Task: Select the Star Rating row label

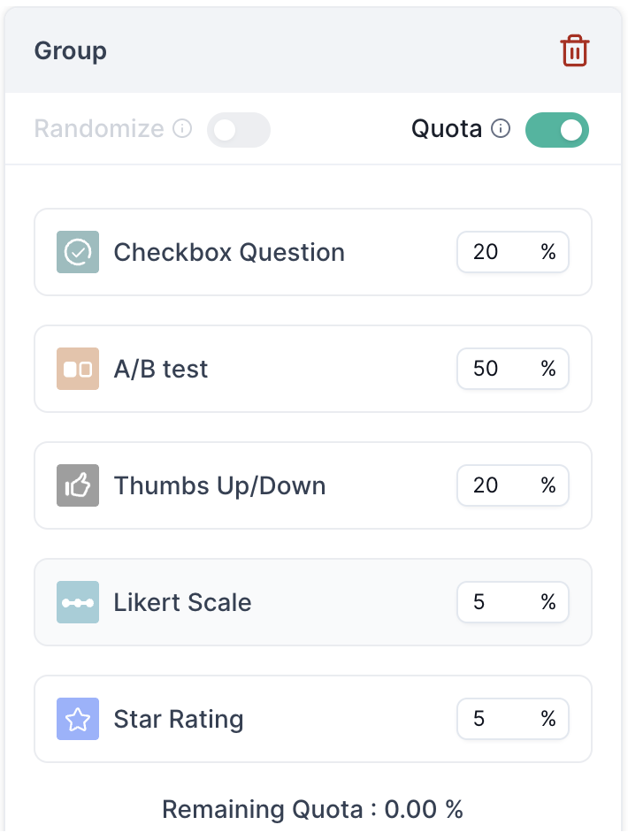Action: 179,720
